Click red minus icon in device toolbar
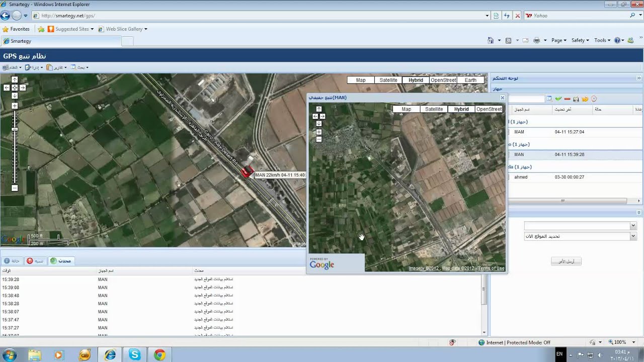Viewport: 644px width, 362px height. tap(567, 99)
